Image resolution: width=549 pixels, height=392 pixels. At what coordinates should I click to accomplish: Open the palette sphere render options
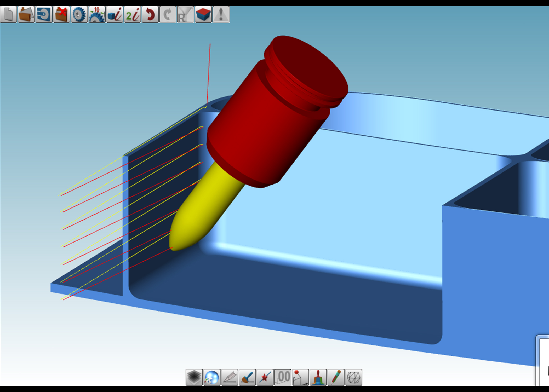tap(212, 377)
